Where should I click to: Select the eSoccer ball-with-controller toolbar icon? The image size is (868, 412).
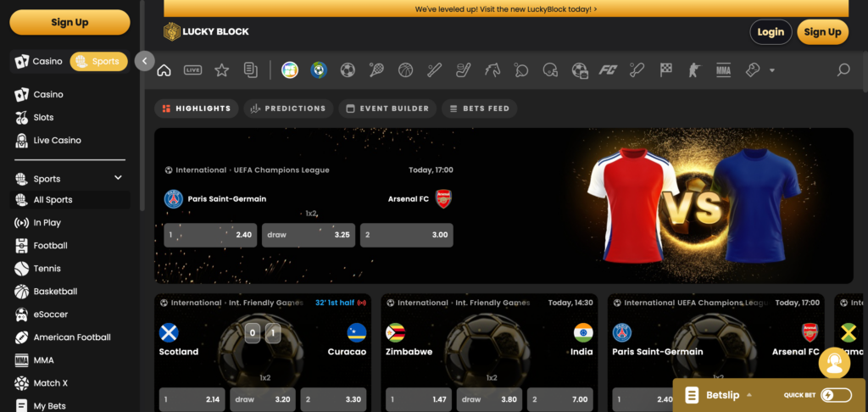point(580,70)
